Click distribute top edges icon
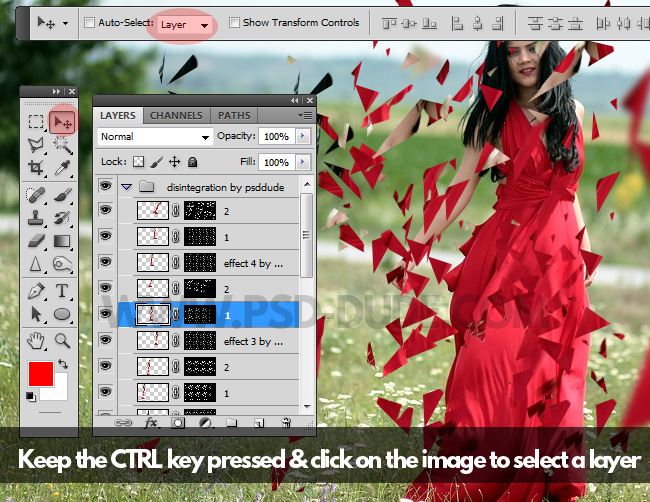Screen dimensions: 650x502 (535, 23)
